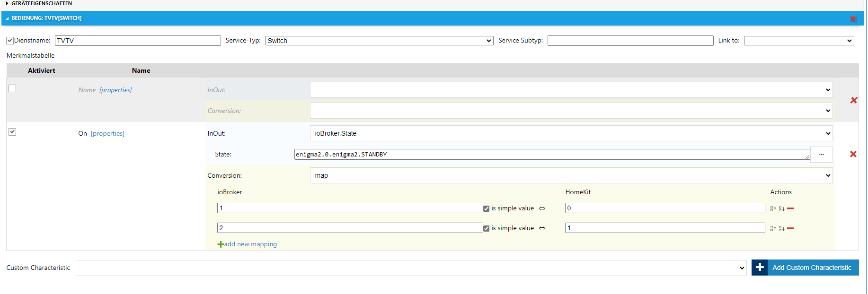Viewport: 868px width, 294px height.
Task: Delete the empty Name characteristic row
Action: (853, 100)
